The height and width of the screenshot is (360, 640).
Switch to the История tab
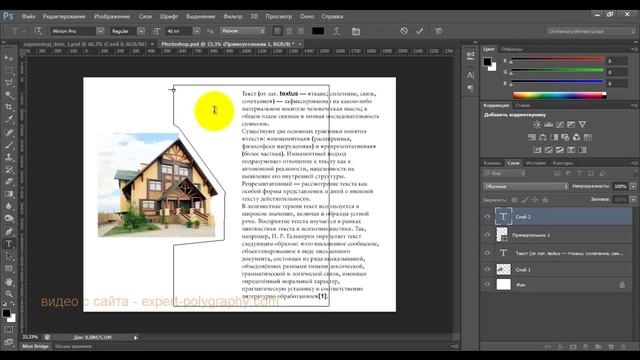pos(536,163)
